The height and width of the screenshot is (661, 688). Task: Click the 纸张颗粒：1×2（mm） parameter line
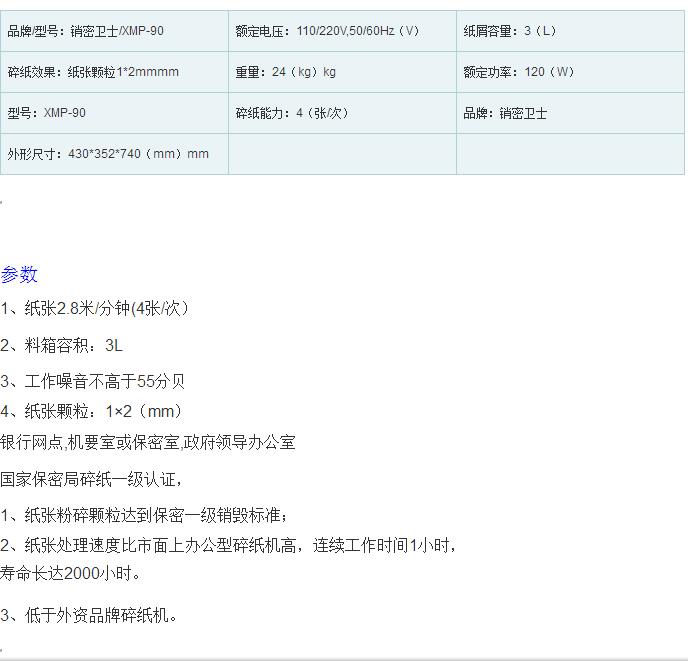pos(92,411)
